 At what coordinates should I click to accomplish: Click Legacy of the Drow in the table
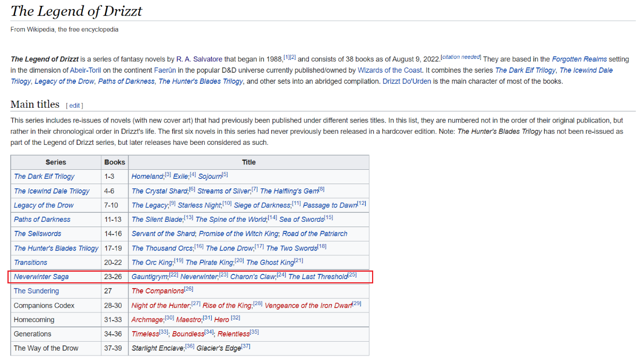[x=44, y=205]
